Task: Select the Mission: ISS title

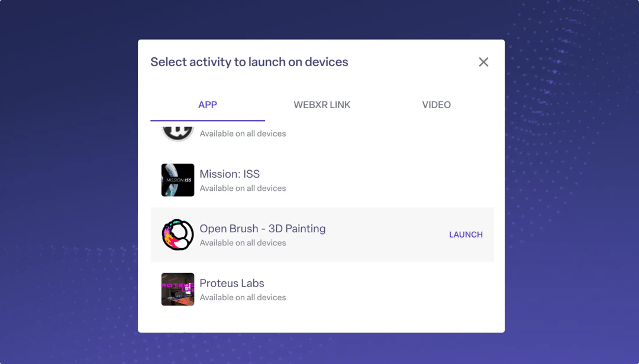Action: pyautogui.click(x=230, y=174)
